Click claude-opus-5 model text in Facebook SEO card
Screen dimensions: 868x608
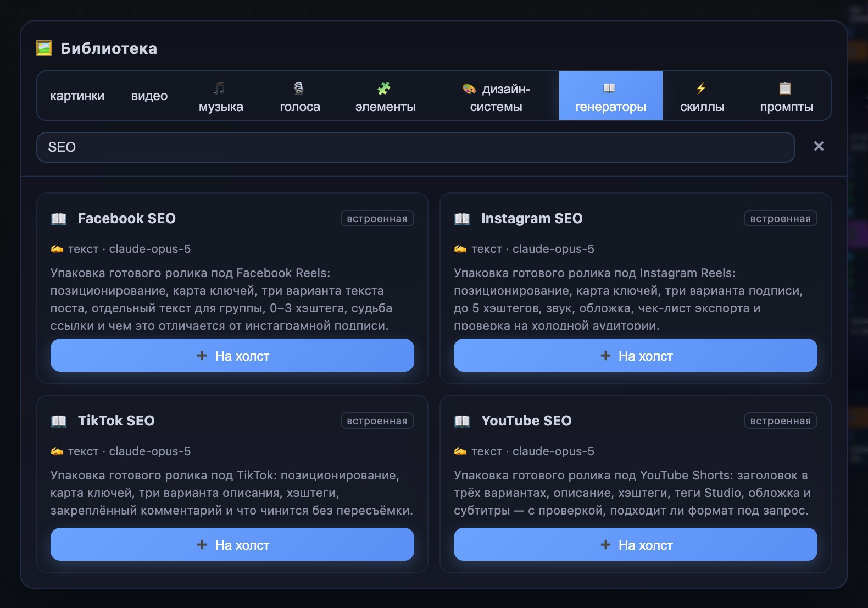[x=150, y=249]
